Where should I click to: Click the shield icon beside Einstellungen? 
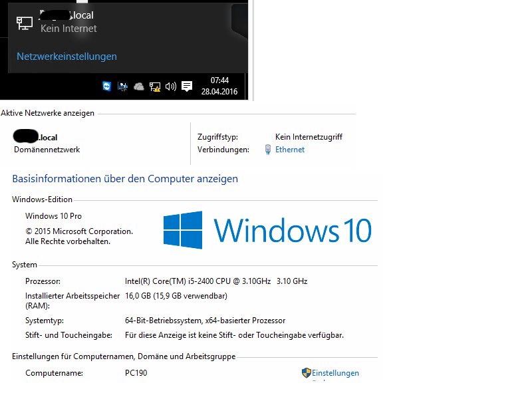[307, 373]
